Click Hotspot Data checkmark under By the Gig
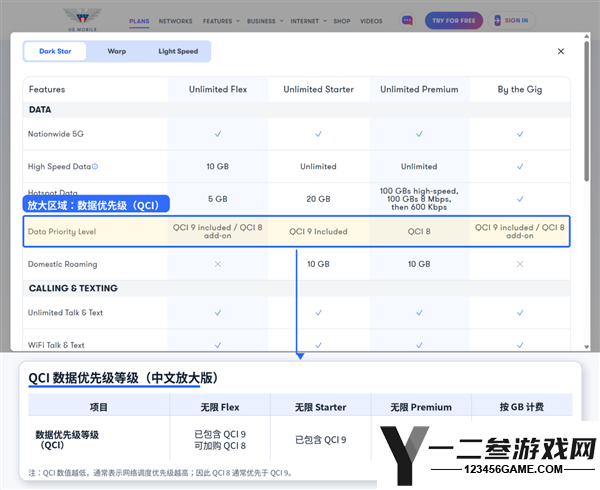Viewport: 600px width, 490px height. pos(520,199)
